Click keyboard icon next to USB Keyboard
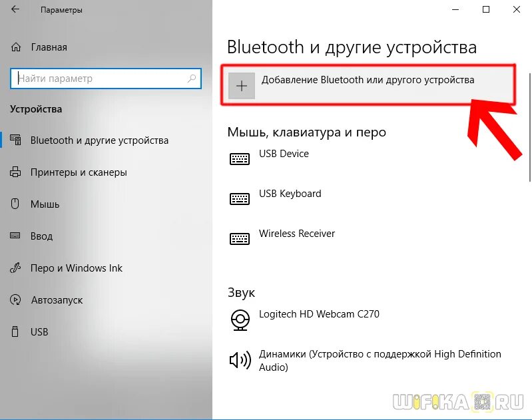 pos(240,199)
